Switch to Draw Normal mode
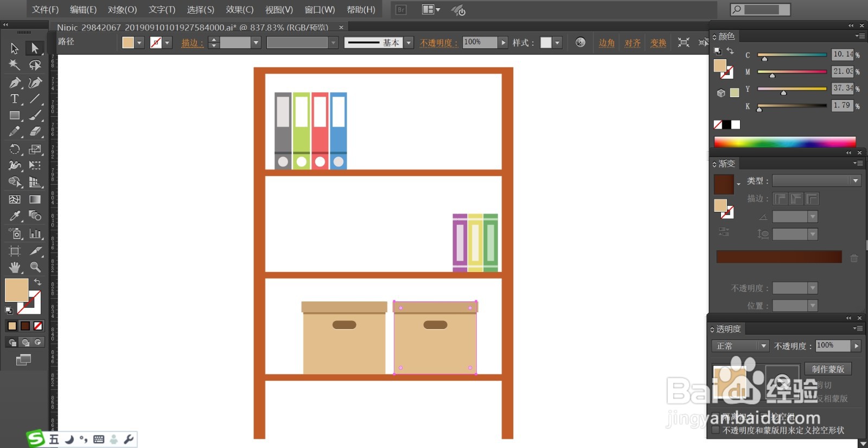The image size is (868, 448). (12, 342)
